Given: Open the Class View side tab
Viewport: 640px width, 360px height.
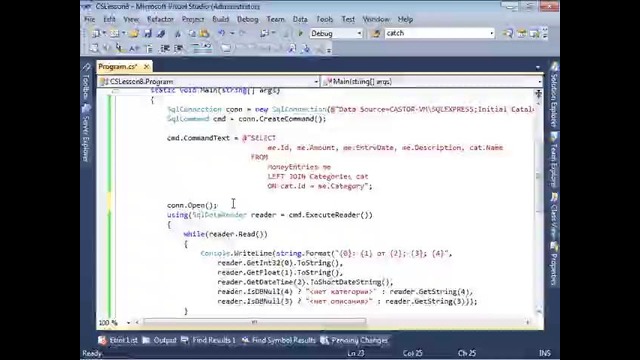Looking at the screenshot, I should tap(554, 216).
